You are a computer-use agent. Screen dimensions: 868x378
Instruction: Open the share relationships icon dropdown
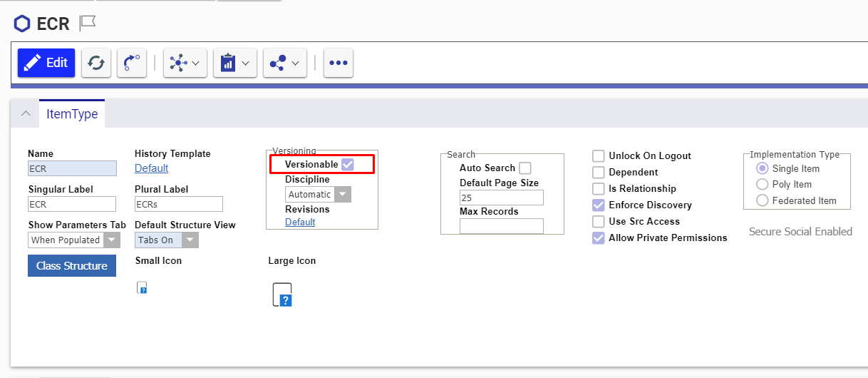click(x=284, y=63)
